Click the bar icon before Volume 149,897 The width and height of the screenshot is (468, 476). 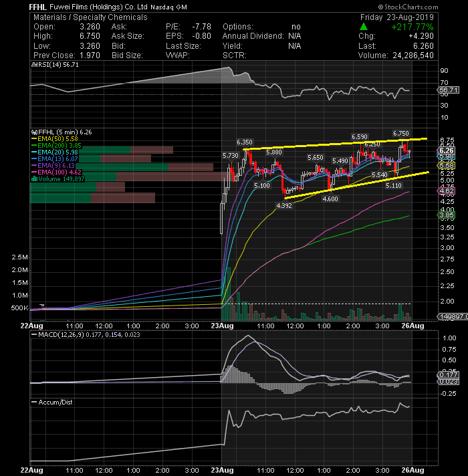34,179
